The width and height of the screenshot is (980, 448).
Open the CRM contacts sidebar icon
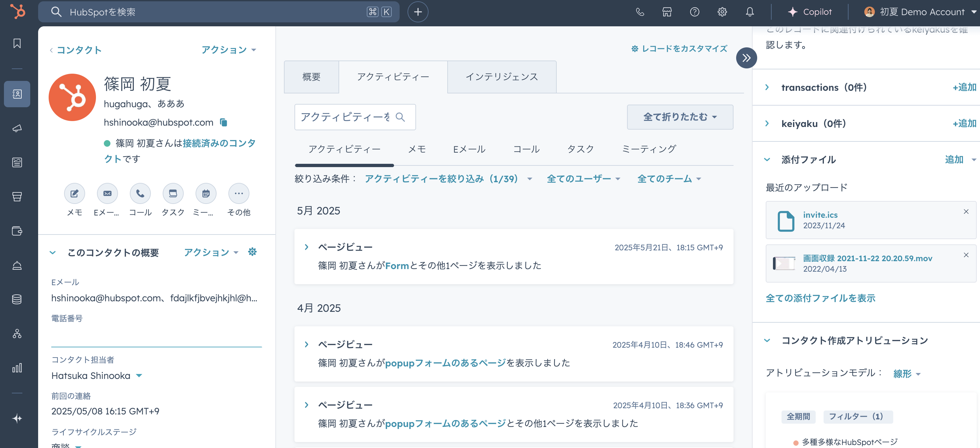click(x=17, y=94)
